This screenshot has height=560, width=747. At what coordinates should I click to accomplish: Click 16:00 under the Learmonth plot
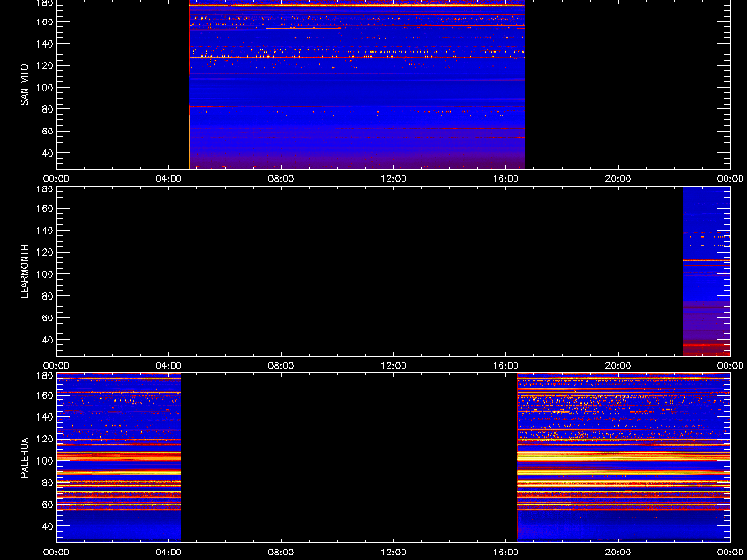coord(506,366)
